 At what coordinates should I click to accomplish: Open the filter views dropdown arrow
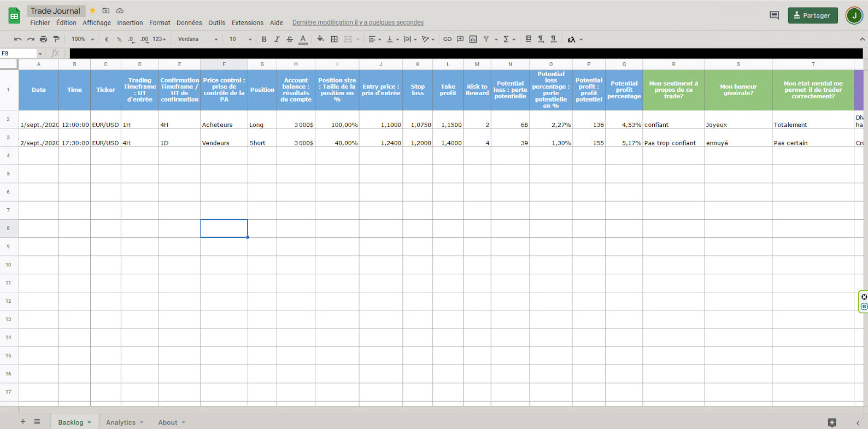(496, 39)
